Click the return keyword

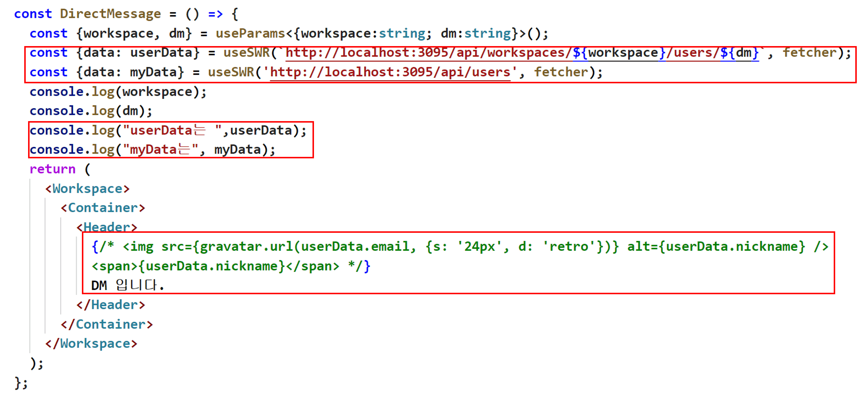tap(52, 169)
